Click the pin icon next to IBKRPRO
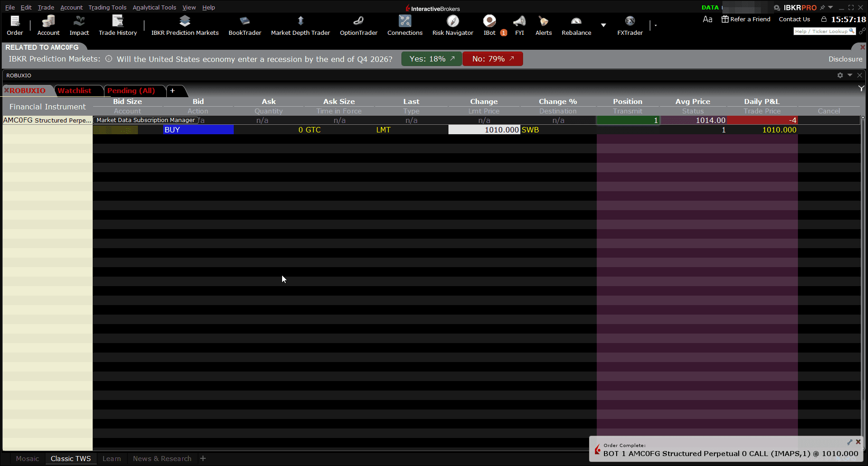This screenshot has height=466, width=868. 822,7
